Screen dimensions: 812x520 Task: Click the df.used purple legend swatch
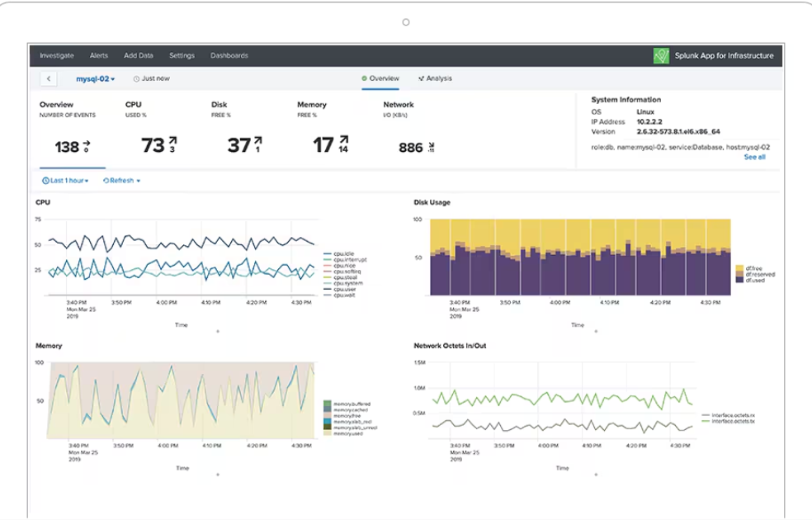[738, 281]
